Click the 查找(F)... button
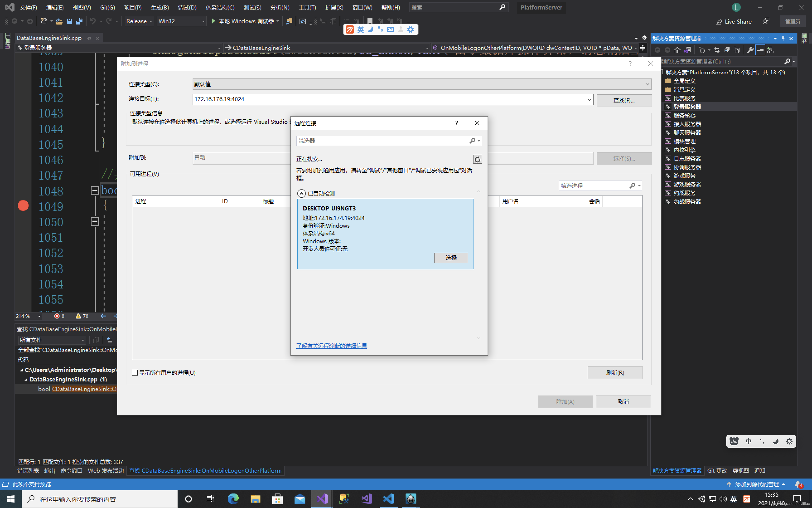Screen dimensions: 812x508 point(624,100)
